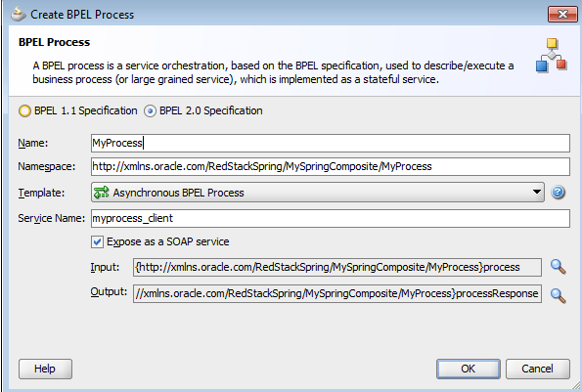
Task: Open the template help question icon
Action: (x=558, y=193)
